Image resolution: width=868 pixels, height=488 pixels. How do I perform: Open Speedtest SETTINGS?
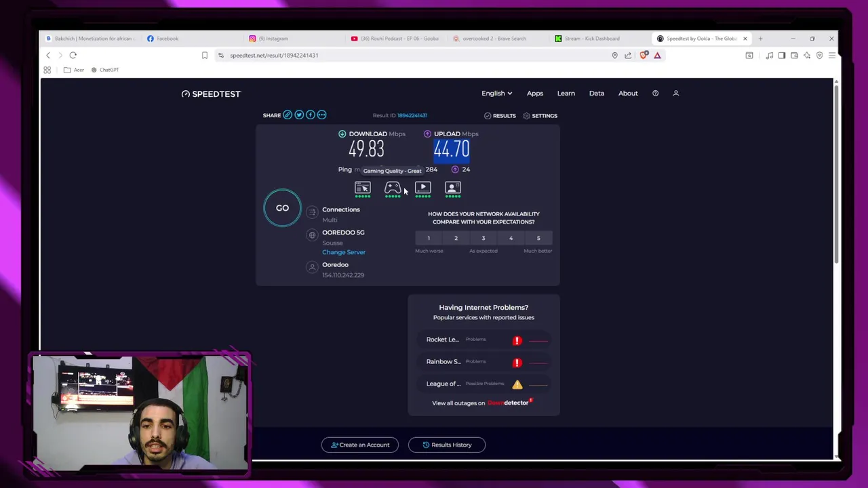pos(540,116)
